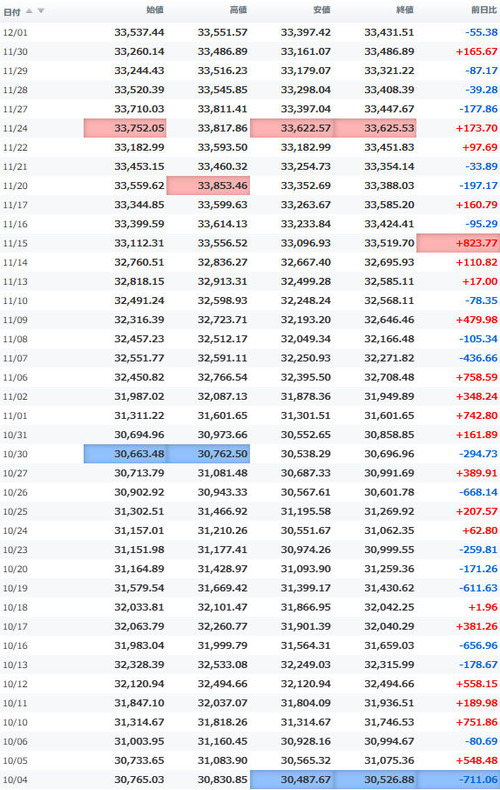This screenshot has width=500, height=790.
Task: Select the 11/22 date cell
Action: [15, 148]
